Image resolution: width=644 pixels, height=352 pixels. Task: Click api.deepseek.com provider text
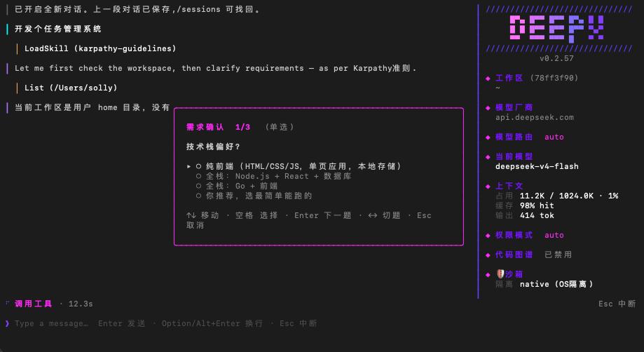coord(535,118)
